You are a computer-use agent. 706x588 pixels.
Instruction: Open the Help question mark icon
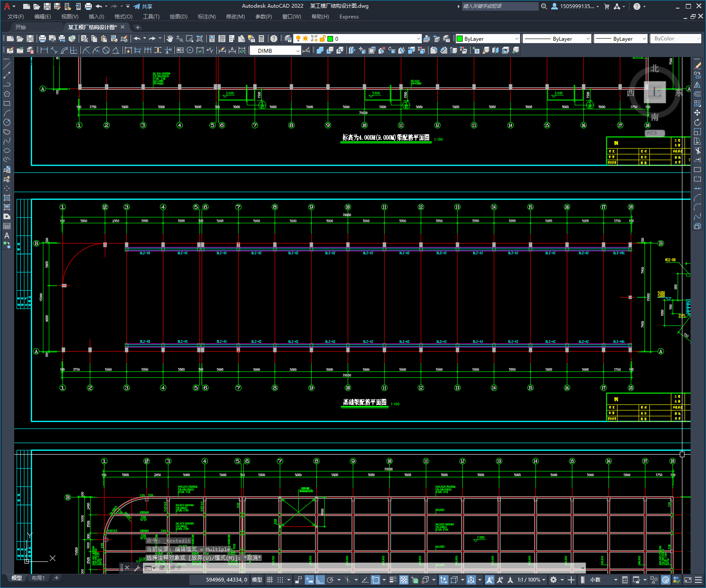tap(274, 39)
